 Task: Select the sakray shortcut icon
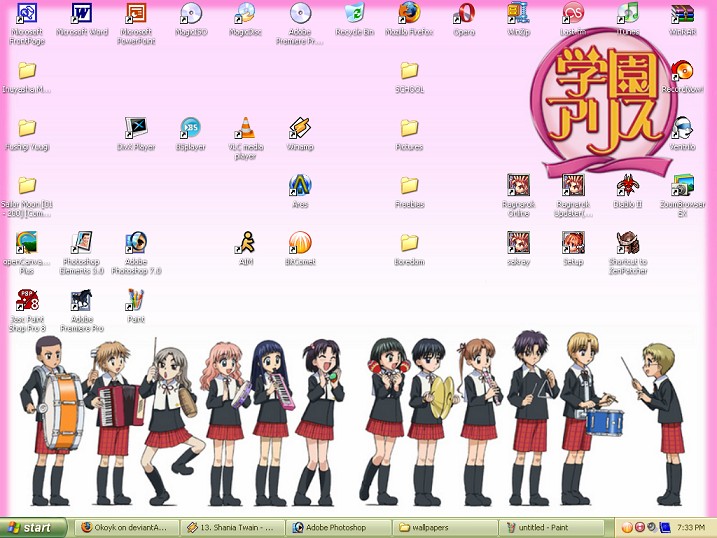coord(519,243)
